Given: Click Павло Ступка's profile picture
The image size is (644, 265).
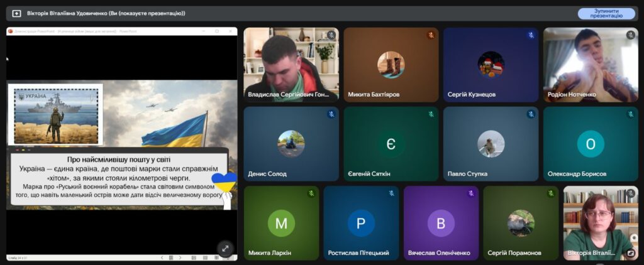Looking at the screenshot, I should [x=491, y=144].
